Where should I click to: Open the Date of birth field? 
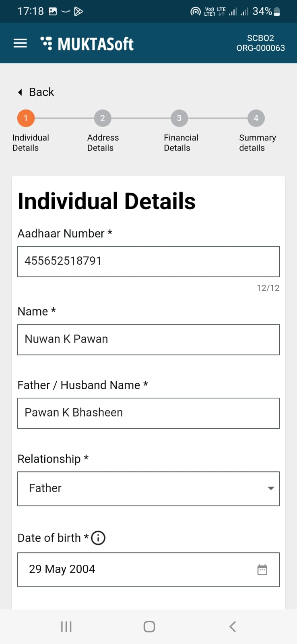[x=137, y=570]
